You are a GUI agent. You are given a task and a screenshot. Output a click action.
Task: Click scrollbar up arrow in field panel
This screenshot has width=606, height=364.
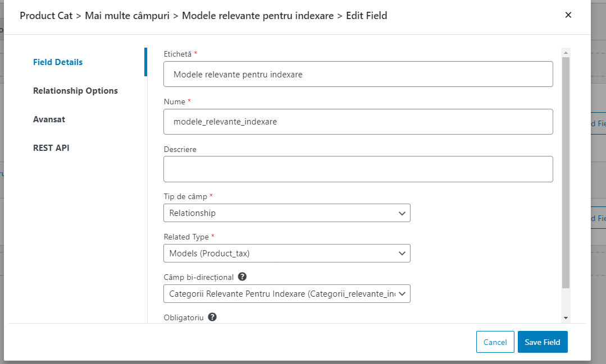[x=566, y=53]
